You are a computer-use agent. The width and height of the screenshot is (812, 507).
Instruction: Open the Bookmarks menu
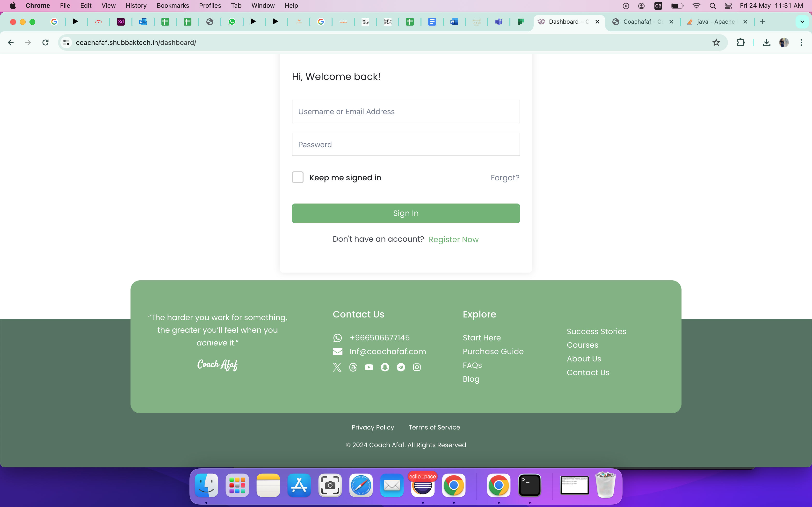pyautogui.click(x=173, y=6)
